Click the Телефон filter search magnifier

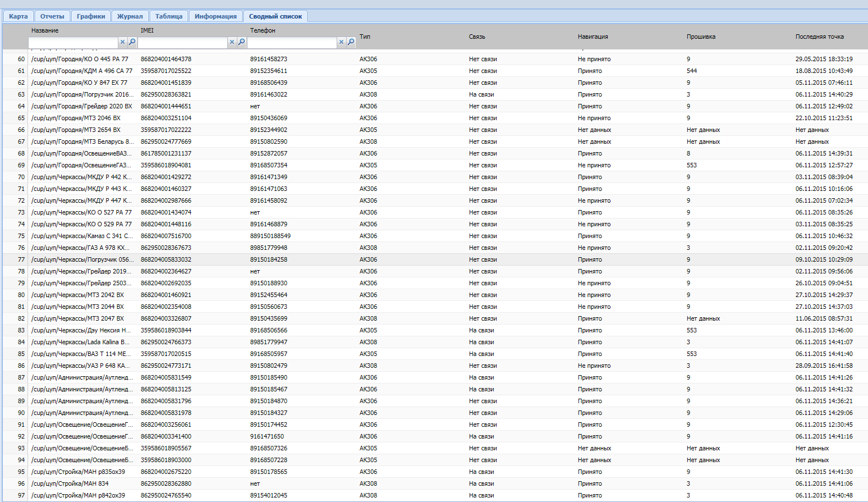[x=351, y=42]
